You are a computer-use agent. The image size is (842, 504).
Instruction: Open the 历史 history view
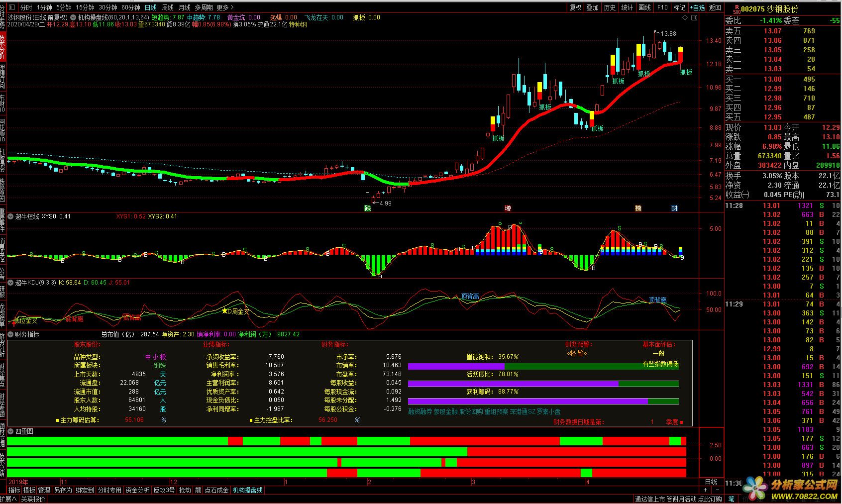(x=610, y=7)
